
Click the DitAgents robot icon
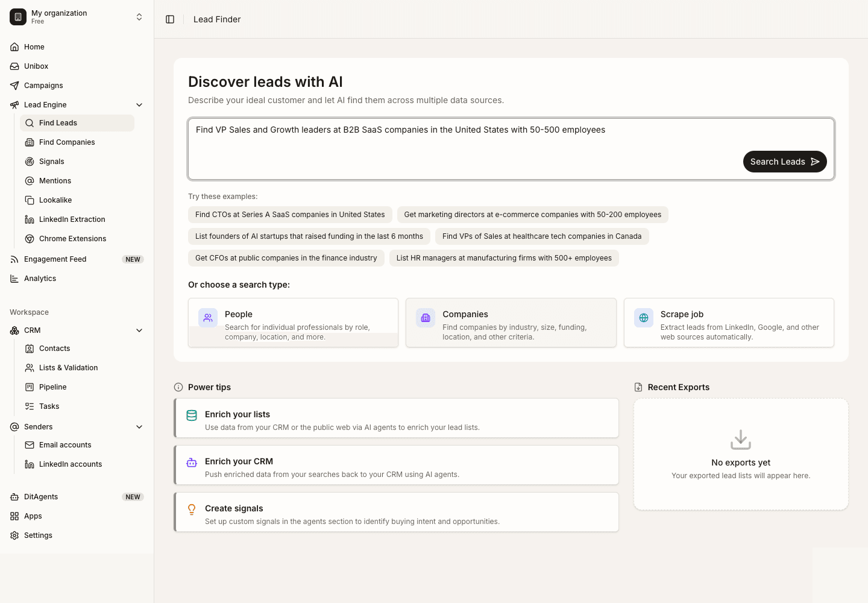click(14, 497)
